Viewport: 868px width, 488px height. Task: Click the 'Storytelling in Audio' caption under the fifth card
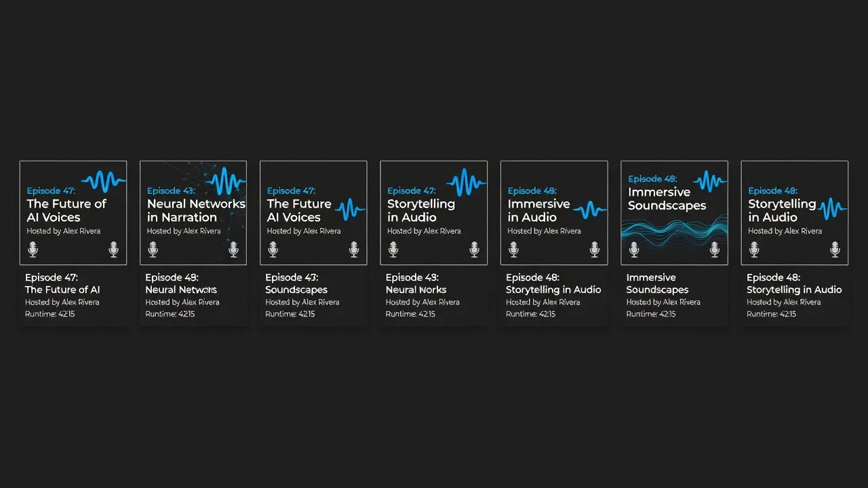click(x=553, y=289)
